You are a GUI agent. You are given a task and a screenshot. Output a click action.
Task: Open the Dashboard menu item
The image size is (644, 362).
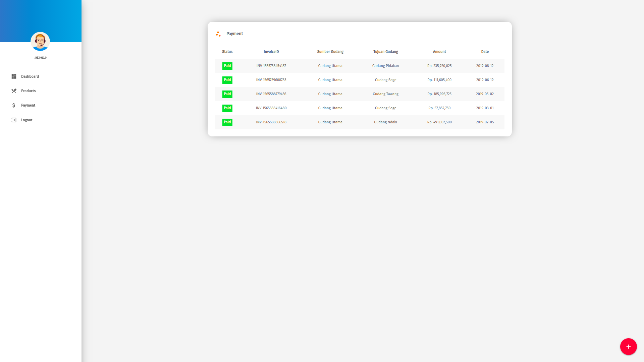click(x=30, y=76)
